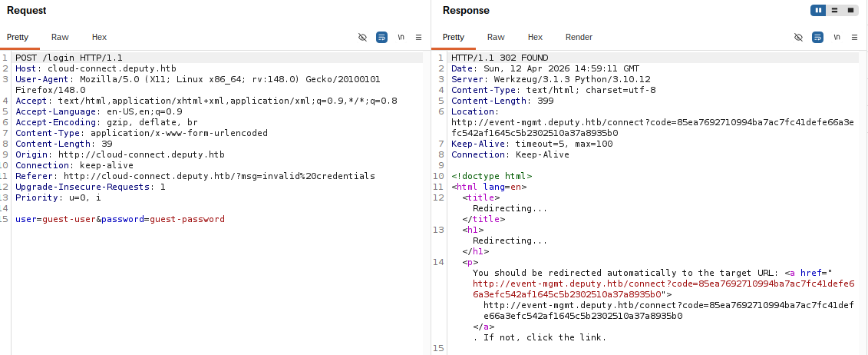The image size is (868, 355).
Task: Click the Priority: u=0, i line
Action: point(58,197)
